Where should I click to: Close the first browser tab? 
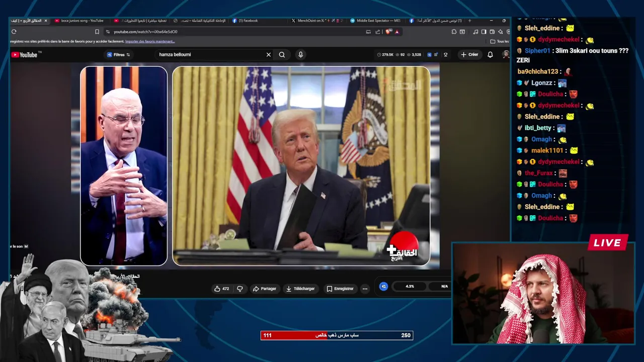[45, 21]
